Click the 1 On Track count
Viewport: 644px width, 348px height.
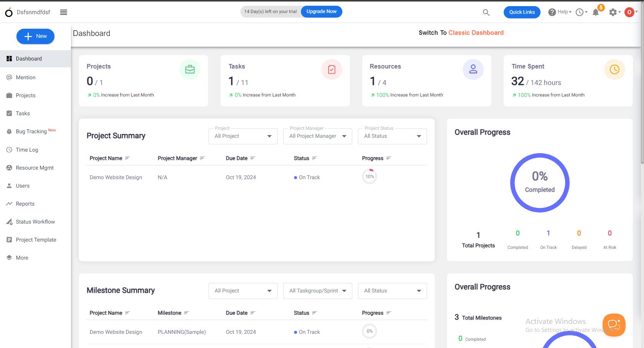(548, 233)
